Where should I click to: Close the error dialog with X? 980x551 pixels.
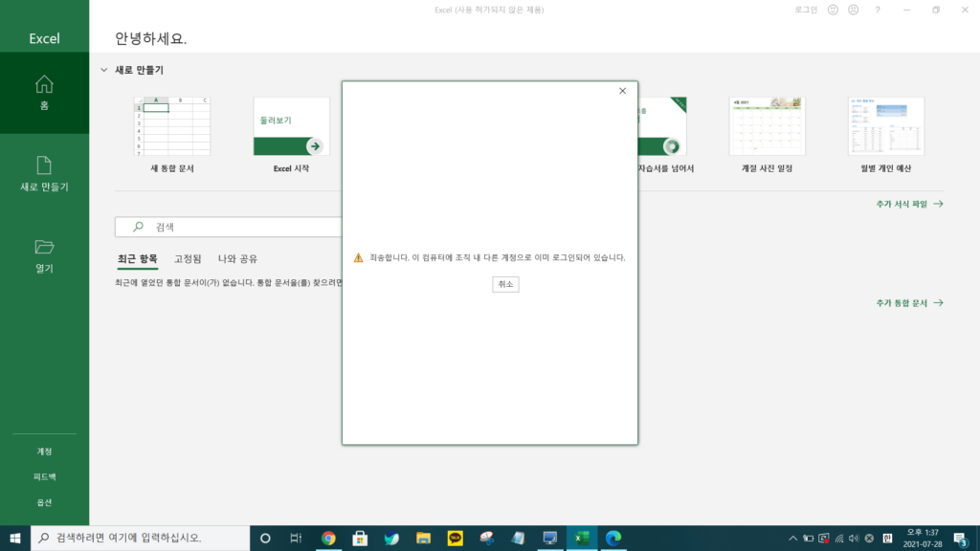622,91
